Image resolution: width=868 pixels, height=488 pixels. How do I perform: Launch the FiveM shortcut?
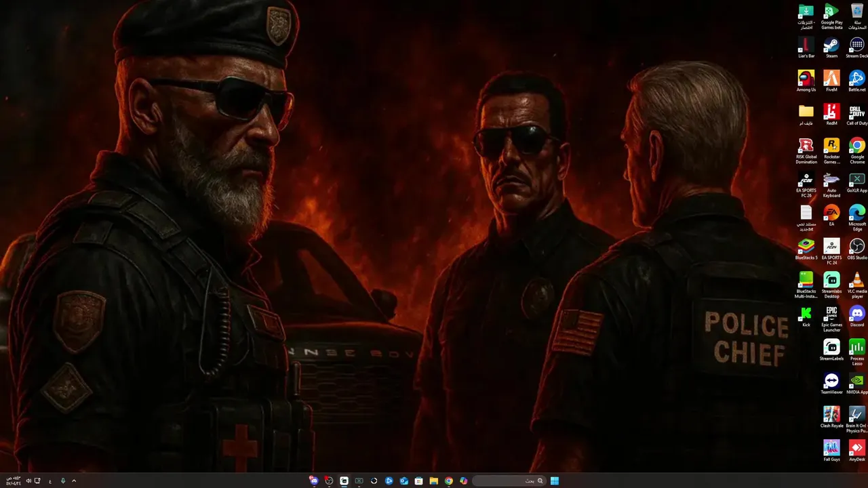point(831,81)
